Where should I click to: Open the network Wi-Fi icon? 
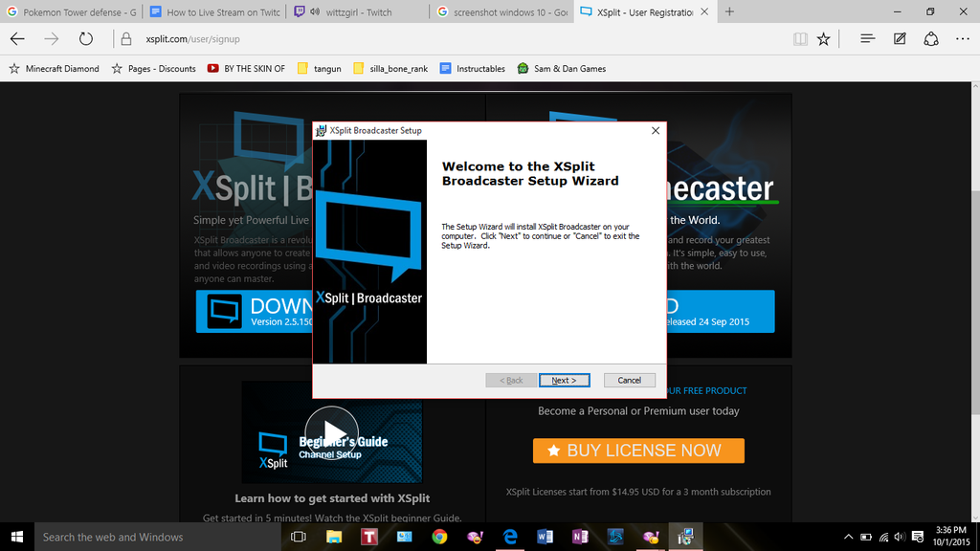click(x=883, y=537)
